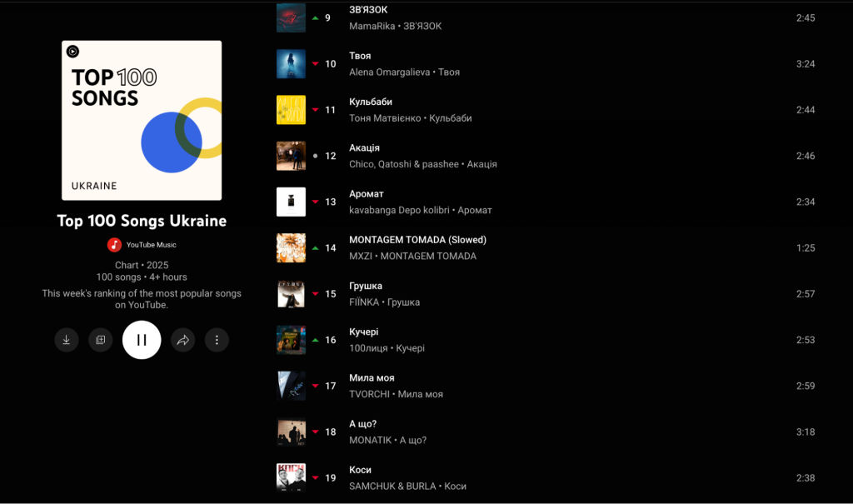
Task: Click the MONTAGEM TOMADA (Slowed) title
Action: point(418,240)
